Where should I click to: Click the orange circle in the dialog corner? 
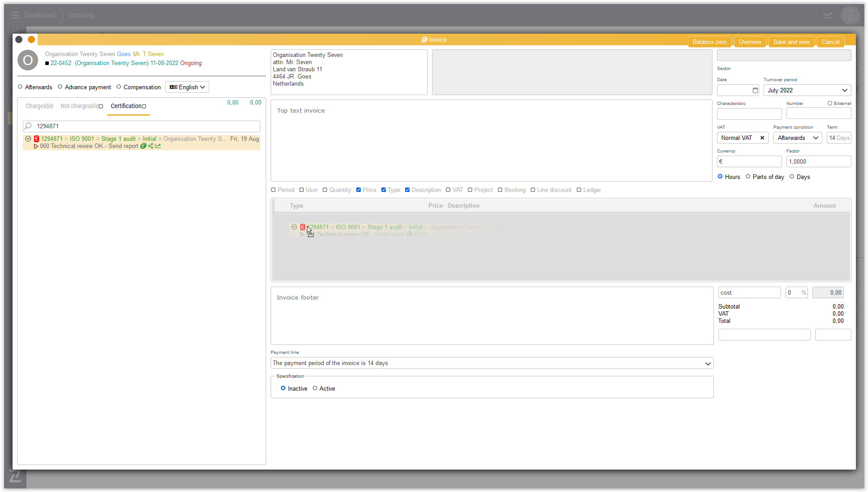coord(31,39)
